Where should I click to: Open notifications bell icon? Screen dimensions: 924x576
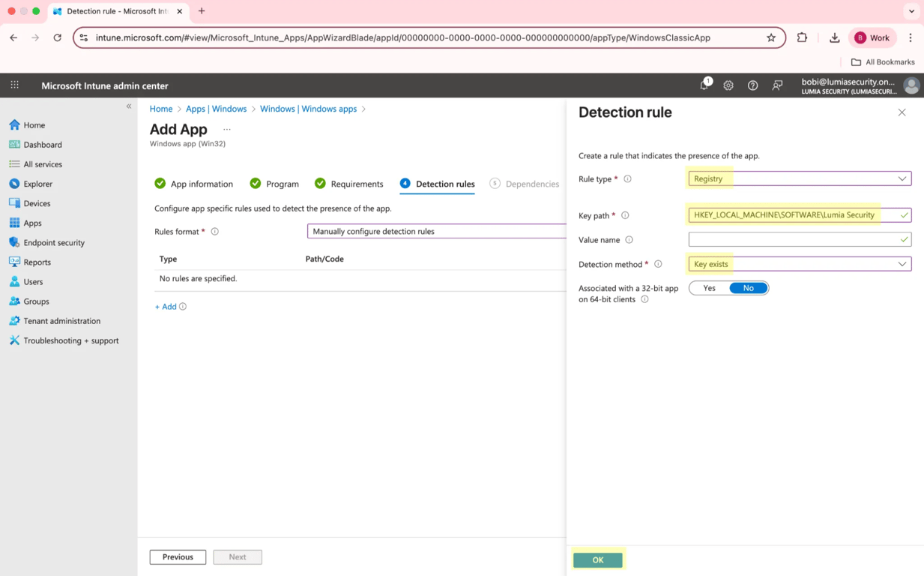(704, 85)
